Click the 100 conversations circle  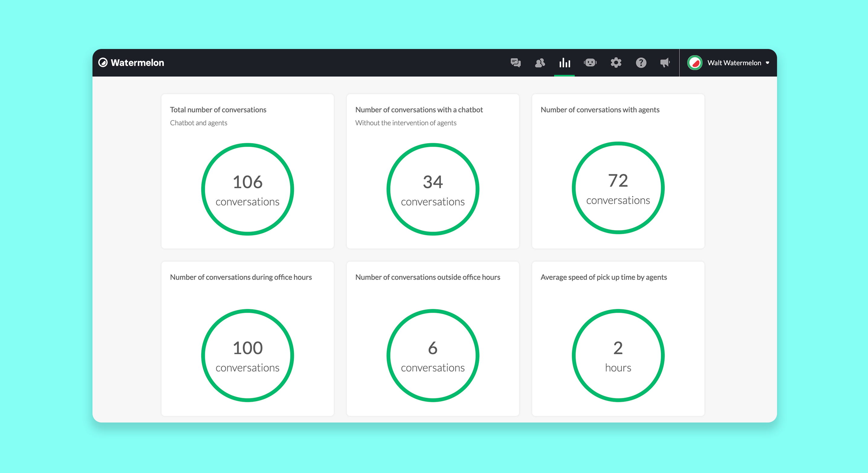[247, 355]
